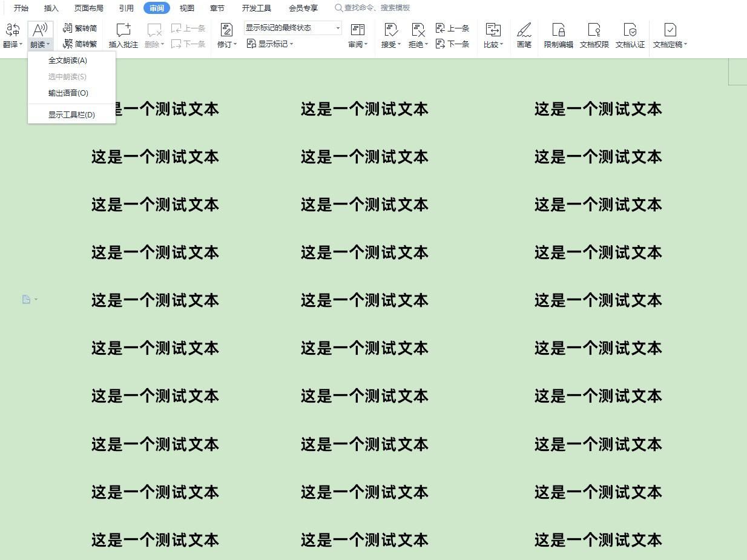Open 文档认证 document certification
747x560 pixels.
pyautogui.click(x=630, y=36)
